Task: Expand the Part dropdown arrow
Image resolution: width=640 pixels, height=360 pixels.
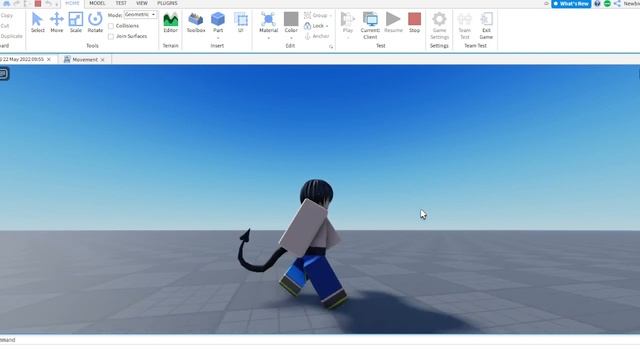Action: point(218,38)
